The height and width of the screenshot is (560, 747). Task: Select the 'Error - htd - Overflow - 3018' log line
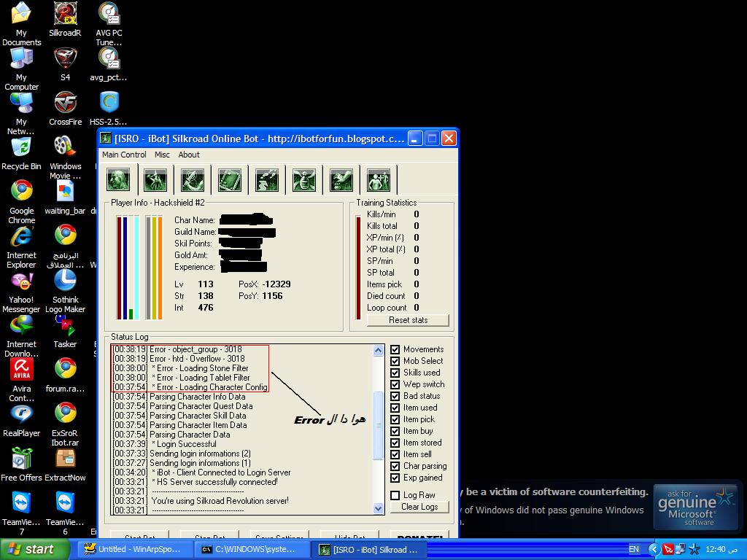179,359
